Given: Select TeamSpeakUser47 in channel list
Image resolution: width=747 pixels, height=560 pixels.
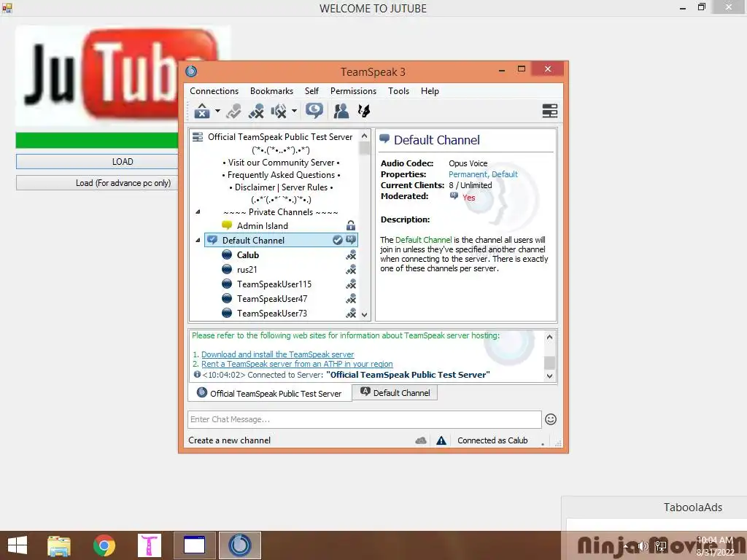Looking at the screenshot, I should (272, 299).
